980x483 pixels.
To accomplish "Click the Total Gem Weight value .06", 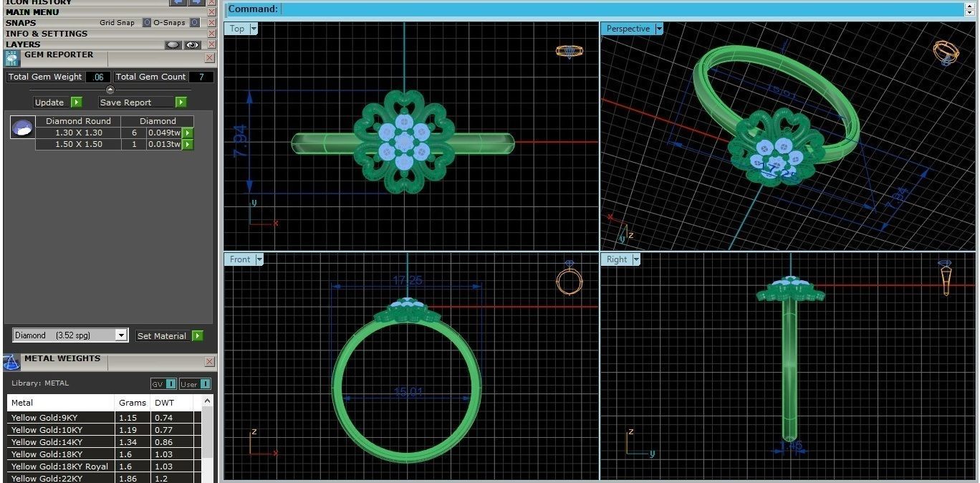I will (x=98, y=77).
